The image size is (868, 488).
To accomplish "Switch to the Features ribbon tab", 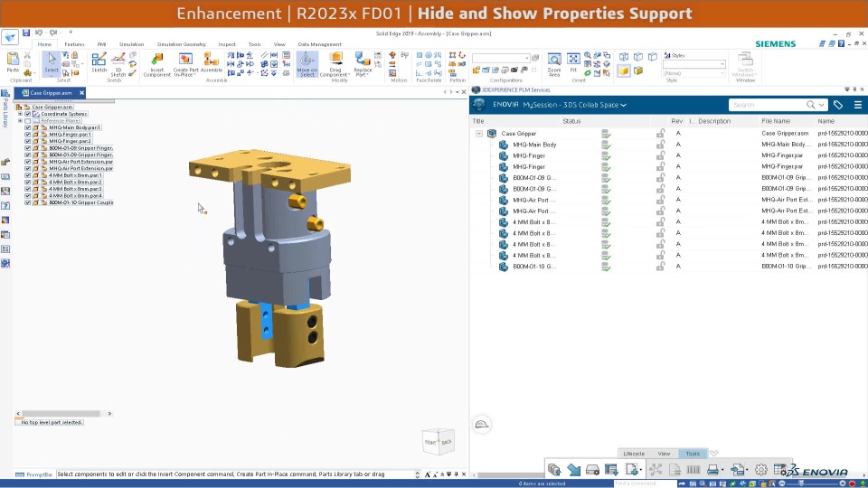I will [74, 44].
